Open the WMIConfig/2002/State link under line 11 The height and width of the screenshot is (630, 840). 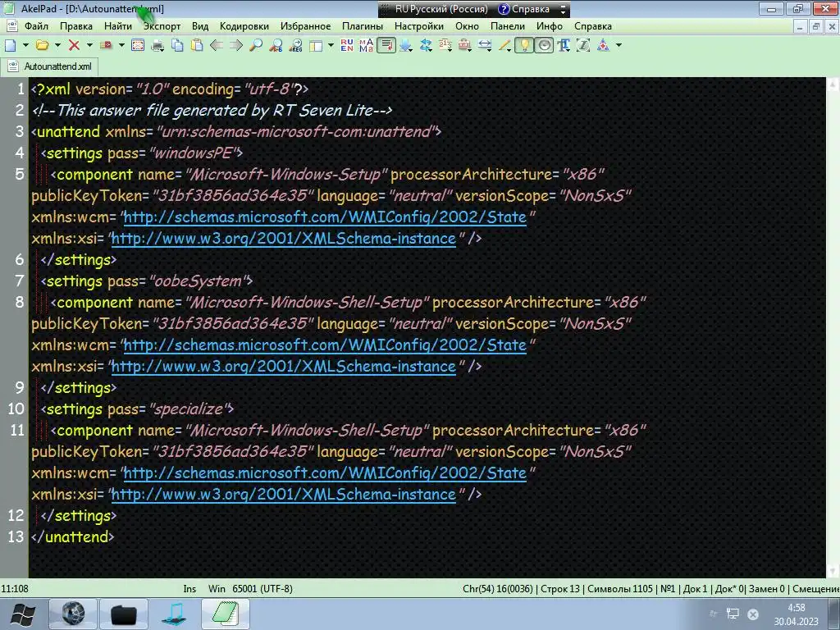[x=325, y=473]
